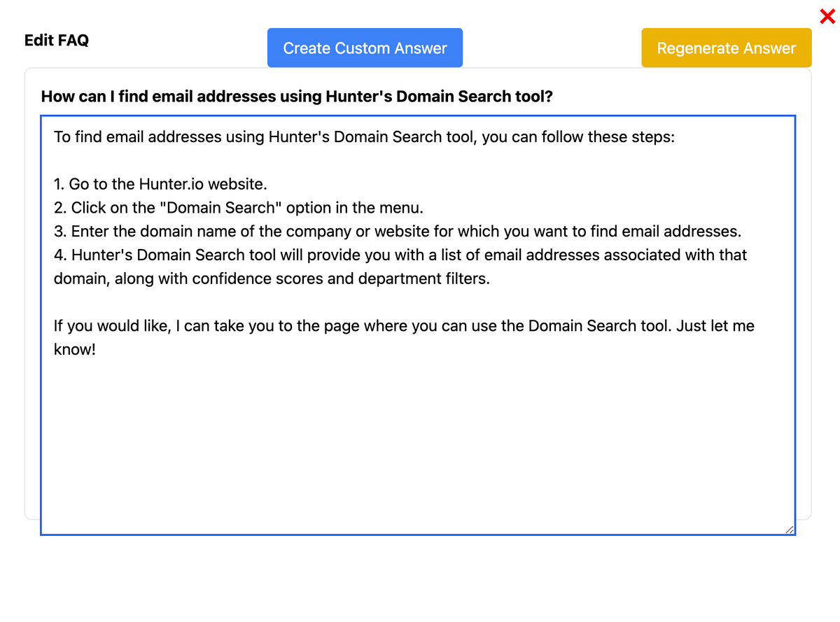Close the Edit FAQ dialog with red X

827,16
